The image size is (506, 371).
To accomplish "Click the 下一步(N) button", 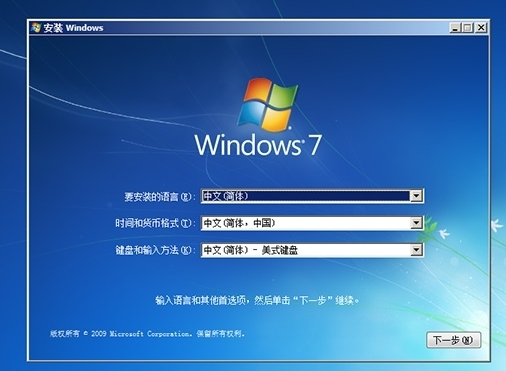I will [454, 340].
